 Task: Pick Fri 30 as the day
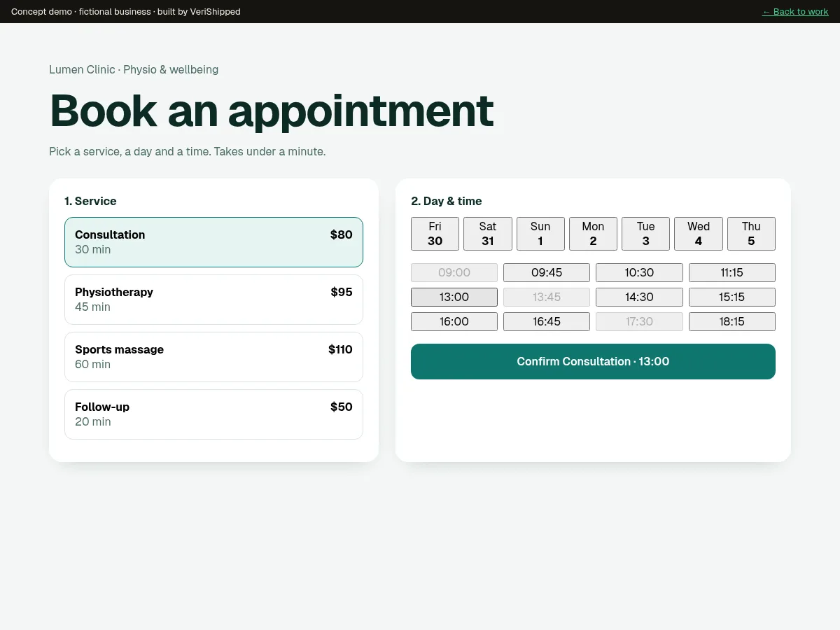click(x=435, y=234)
